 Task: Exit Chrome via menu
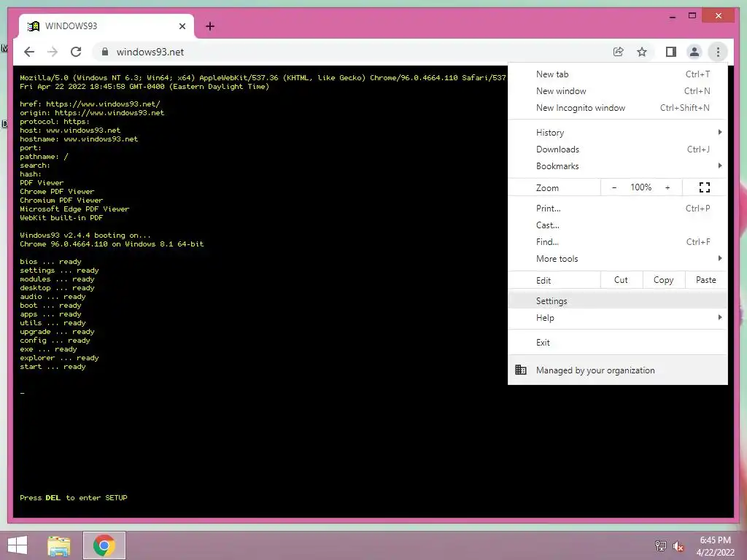pyautogui.click(x=618, y=343)
